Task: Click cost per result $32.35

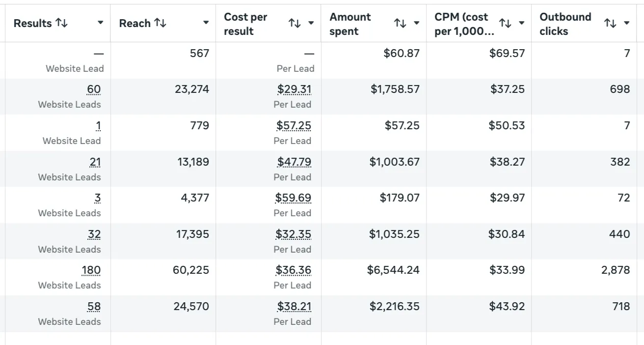Action: 294,234
